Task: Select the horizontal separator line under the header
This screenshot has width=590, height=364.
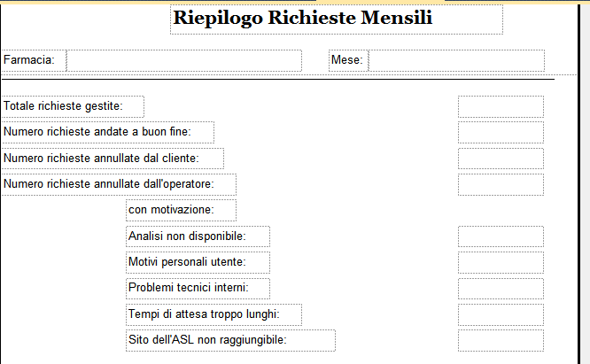Action: (x=278, y=80)
